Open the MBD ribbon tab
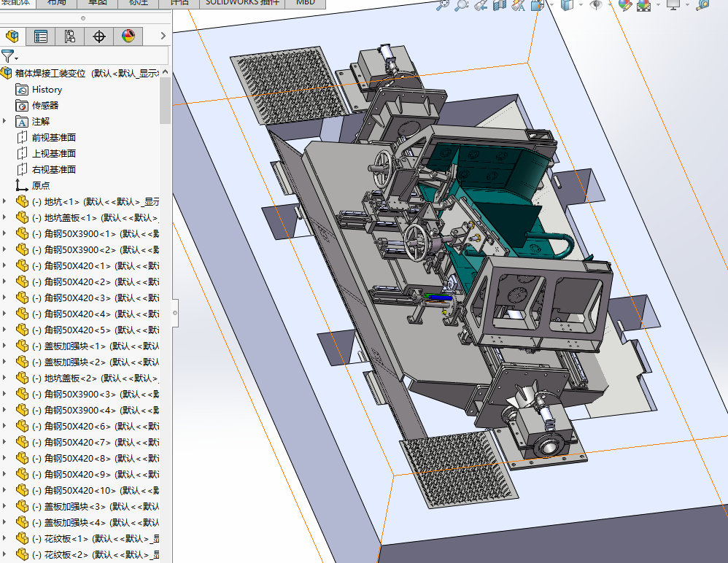The height and width of the screenshot is (563, 728). 306,2
